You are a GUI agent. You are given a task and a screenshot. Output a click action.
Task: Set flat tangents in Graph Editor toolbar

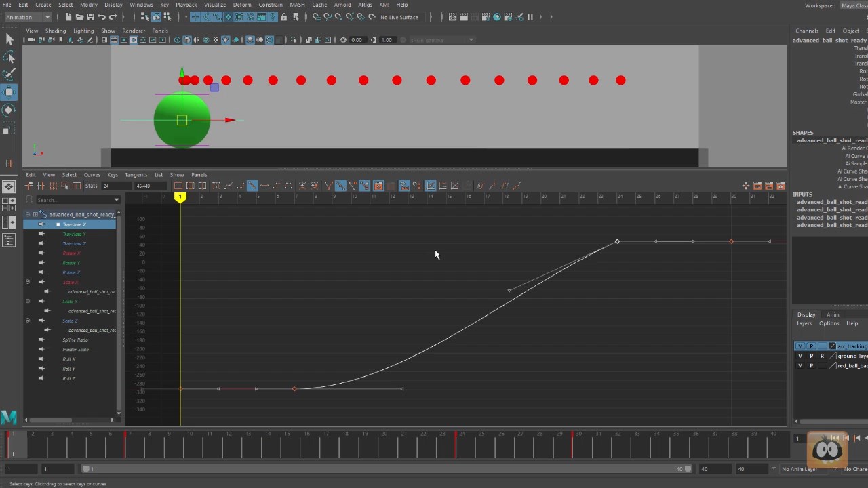[x=264, y=186]
